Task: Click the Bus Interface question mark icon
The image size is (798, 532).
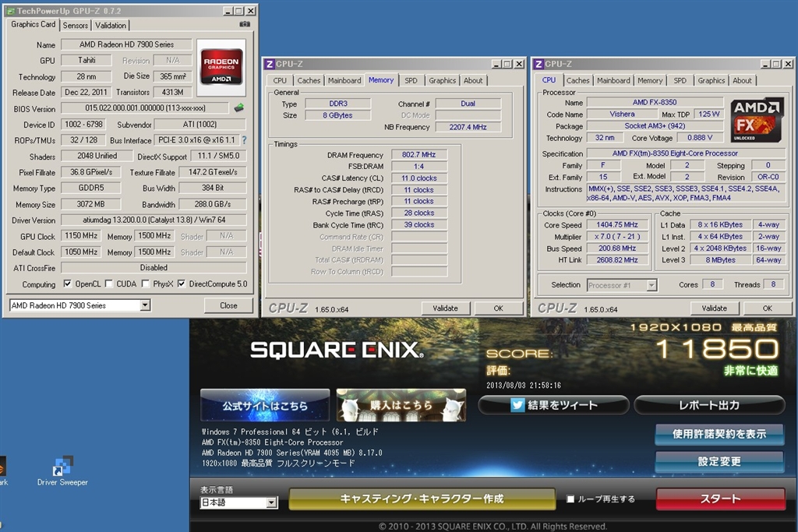Action: pyautogui.click(x=244, y=139)
